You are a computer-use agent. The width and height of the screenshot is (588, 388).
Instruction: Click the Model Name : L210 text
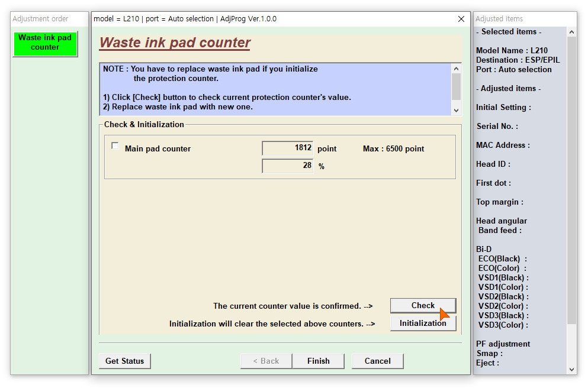pos(512,50)
